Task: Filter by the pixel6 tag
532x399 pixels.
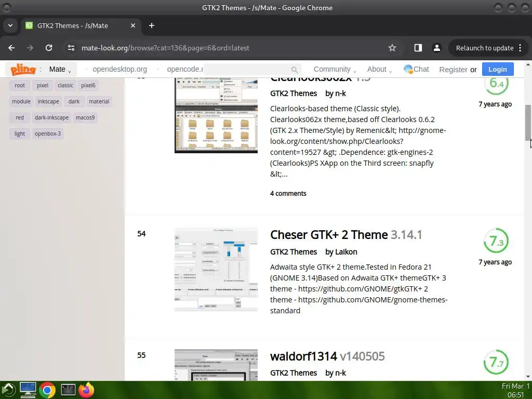Action: coord(88,86)
